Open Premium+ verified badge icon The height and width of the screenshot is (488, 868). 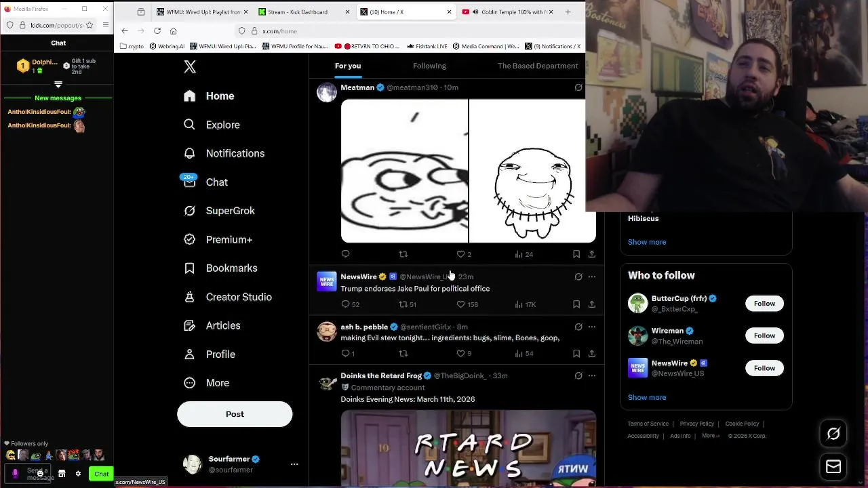190,239
